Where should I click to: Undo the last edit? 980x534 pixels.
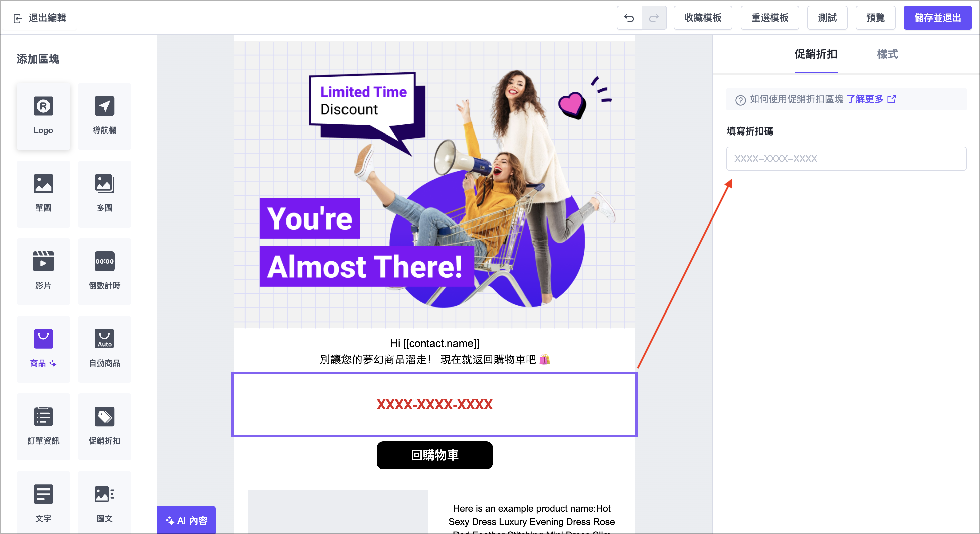pyautogui.click(x=629, y=18)
